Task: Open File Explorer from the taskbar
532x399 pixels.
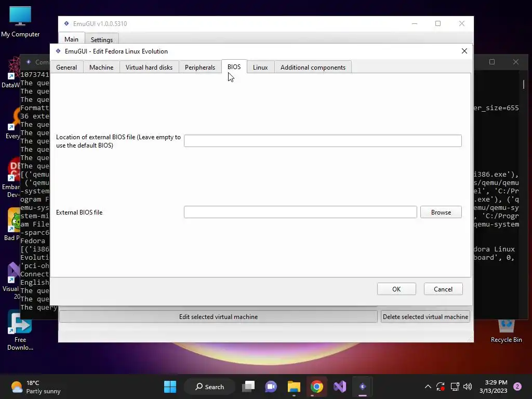Action: point(294,387)
